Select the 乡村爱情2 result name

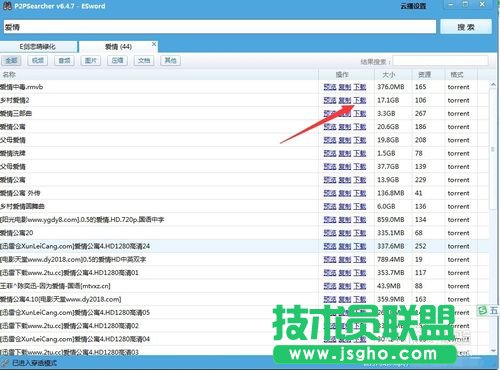pos(15,100)
